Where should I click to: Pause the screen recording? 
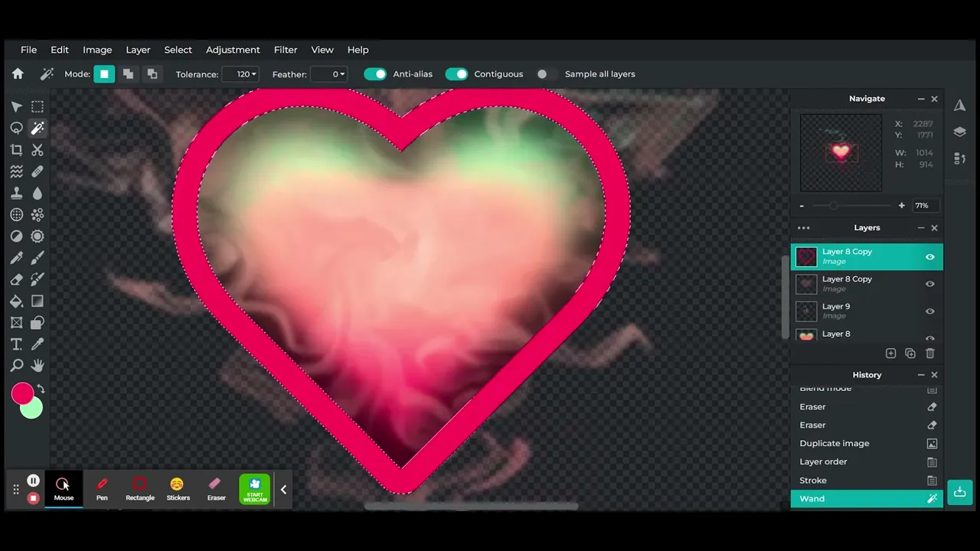pyautogui.click(x=33, y=481)
